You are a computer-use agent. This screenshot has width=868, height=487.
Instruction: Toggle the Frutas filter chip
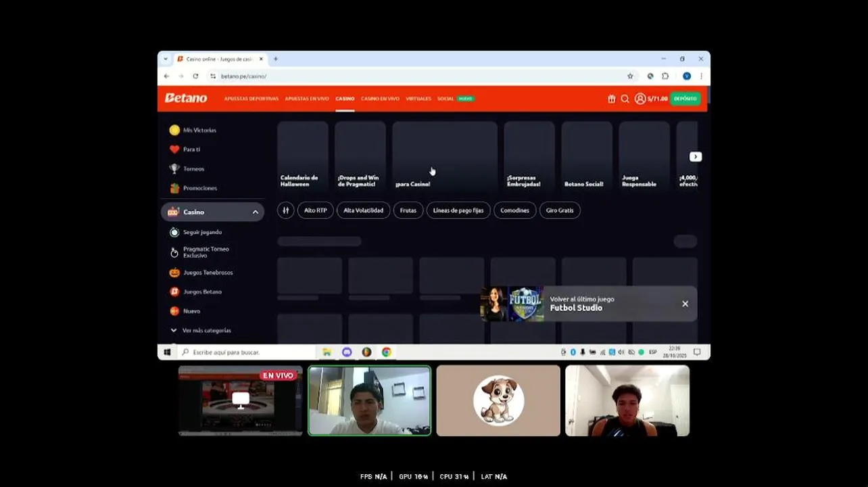coord(408,210)
